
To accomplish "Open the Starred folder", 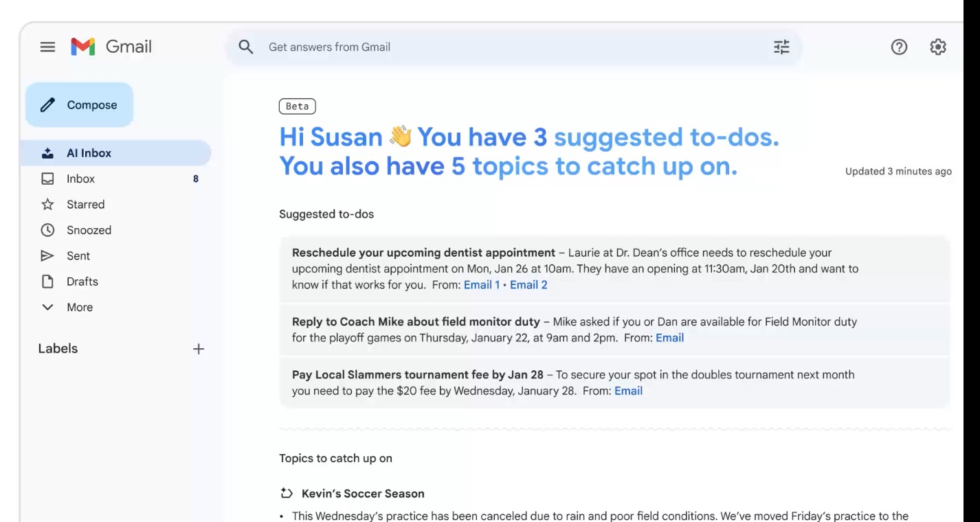I will [x=115, y=205].
